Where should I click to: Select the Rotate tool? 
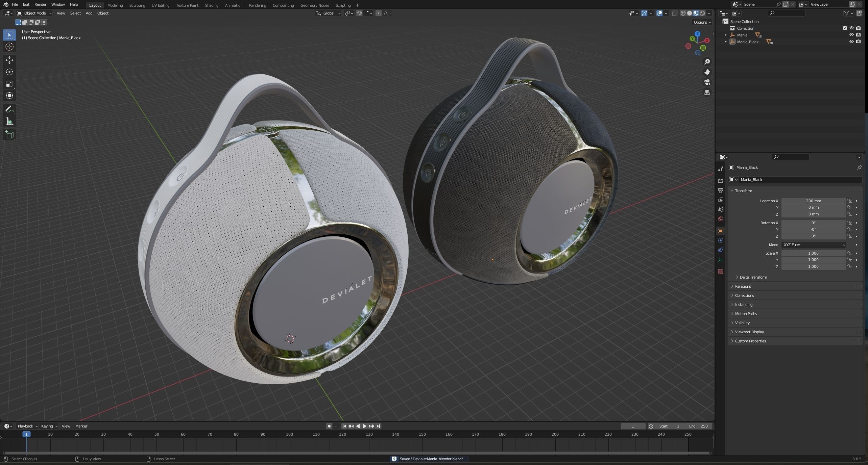pyautogui.click(x=9, y=72)
